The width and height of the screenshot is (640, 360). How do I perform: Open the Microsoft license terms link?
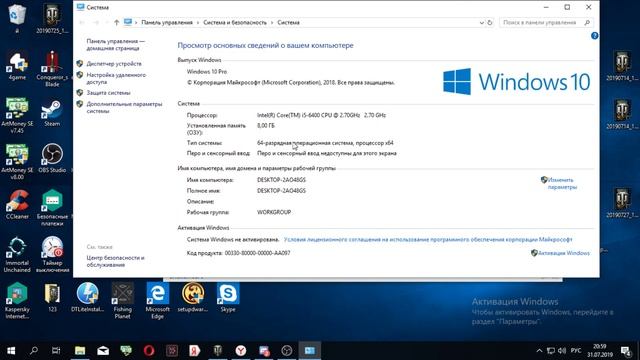click(x=428, y=240)
